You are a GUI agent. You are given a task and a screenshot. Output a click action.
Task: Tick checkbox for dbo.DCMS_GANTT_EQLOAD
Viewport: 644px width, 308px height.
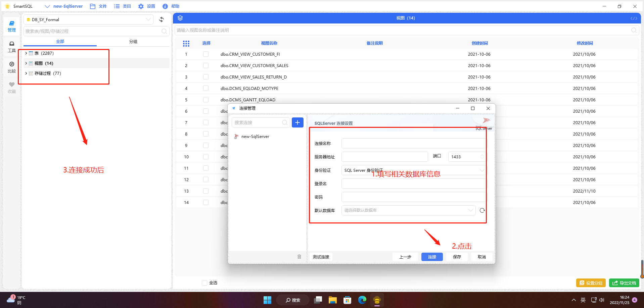[x=206, y=100]
